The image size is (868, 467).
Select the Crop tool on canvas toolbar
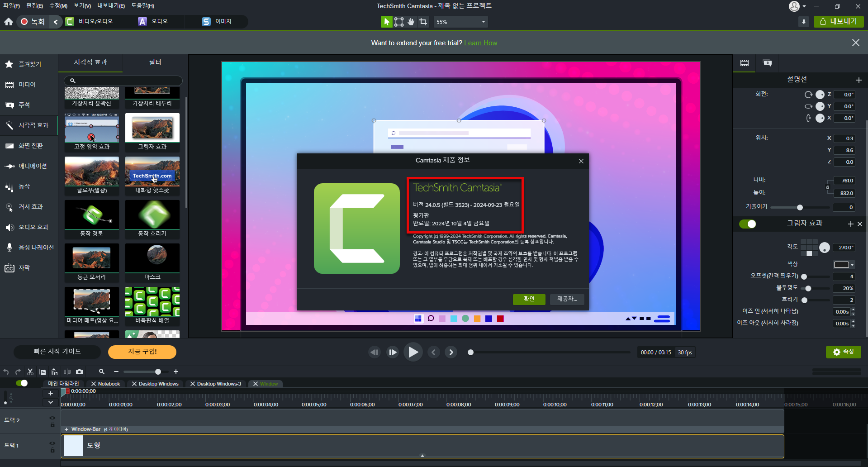(x=423, y=22)
